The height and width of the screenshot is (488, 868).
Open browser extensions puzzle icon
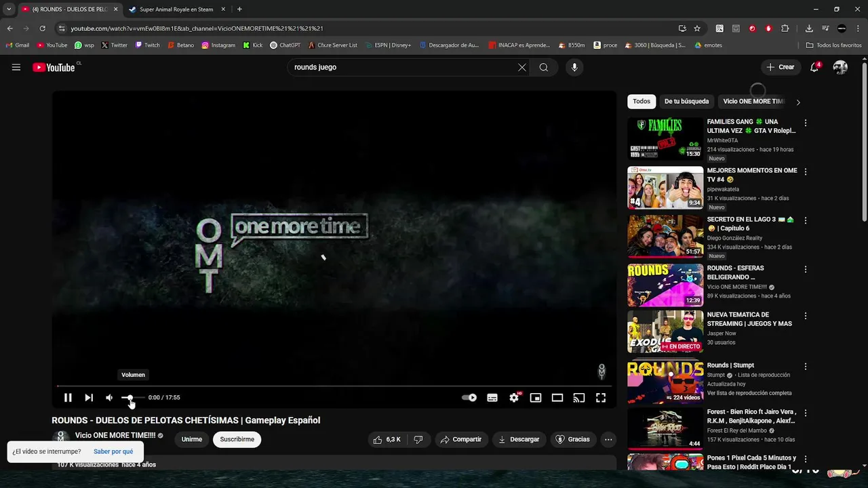coord(785,28)
